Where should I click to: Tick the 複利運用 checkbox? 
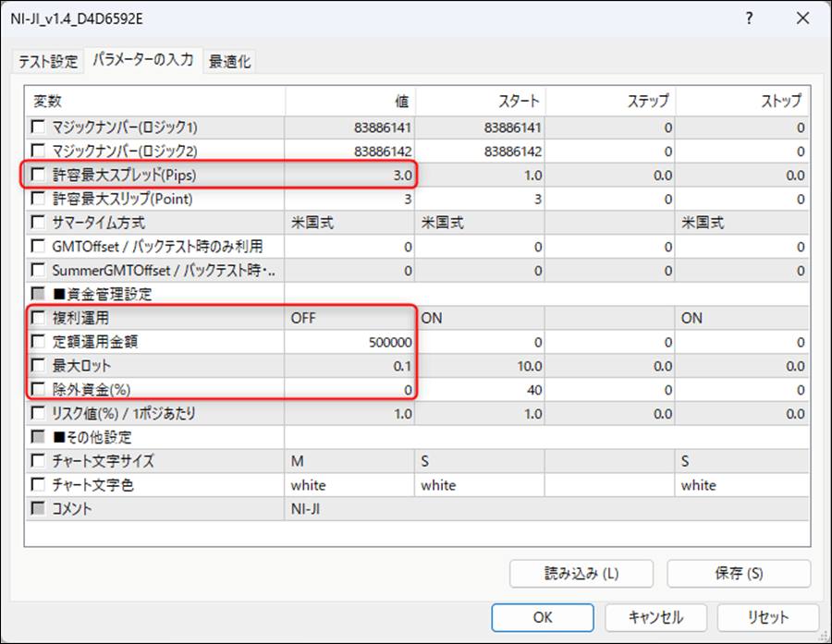pos(39,318)
